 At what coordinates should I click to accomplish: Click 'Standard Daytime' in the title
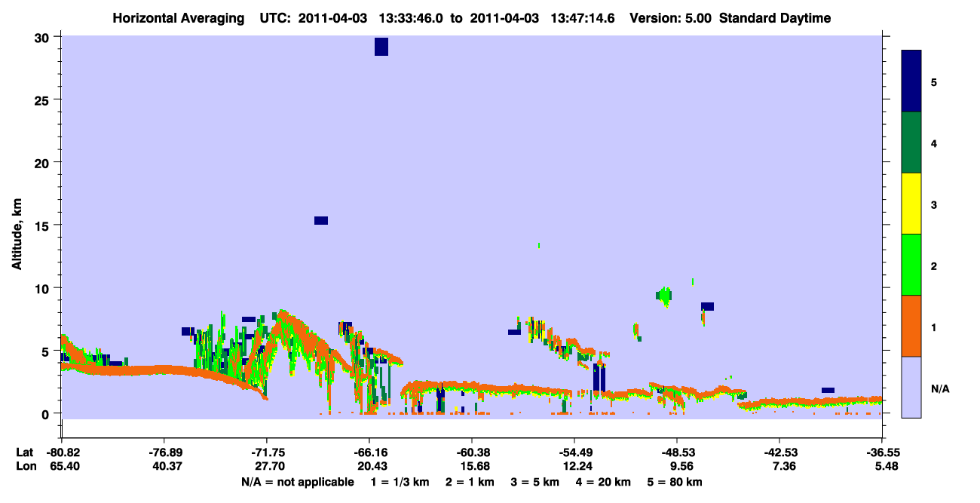(775, 18)
